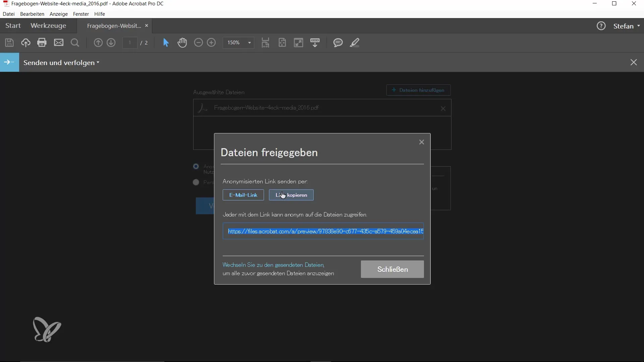This screenshot has height=362, width=644.
Task: Upload file to cloud icon
Action: pos(26,43)
